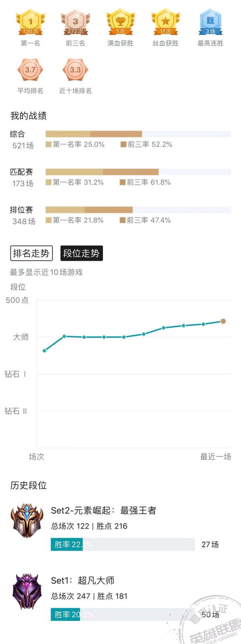This screenshot has height=644, width=241.
Task: Switch to the 段位走势 tab
Action: coord(82,254)
